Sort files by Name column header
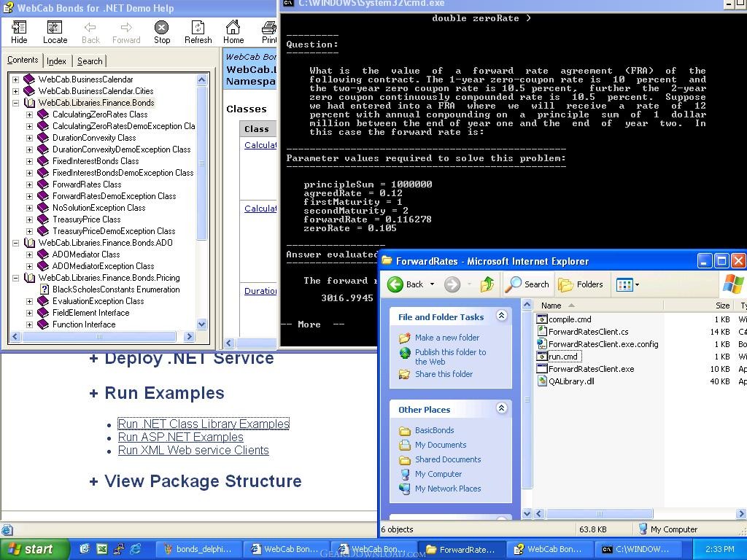This screenshot has height=560, width=747. coord(598,306)
